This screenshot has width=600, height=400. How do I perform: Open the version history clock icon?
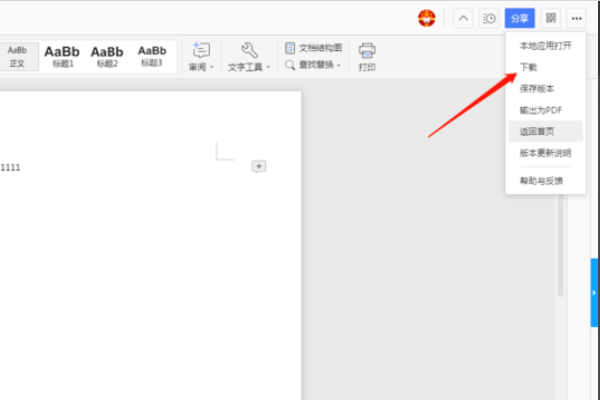[x=489, y=18]
